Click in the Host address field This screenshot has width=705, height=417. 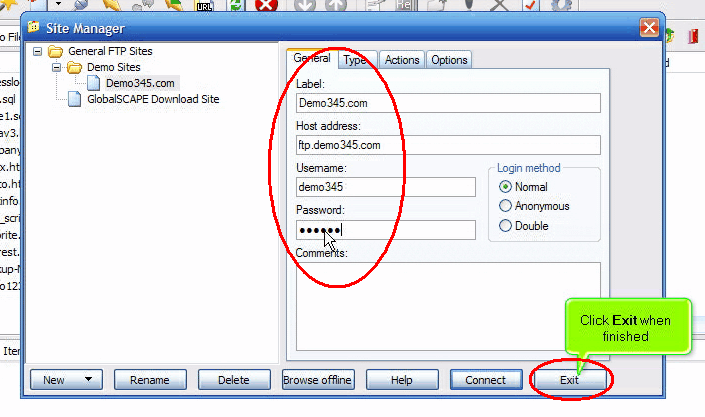448,145
